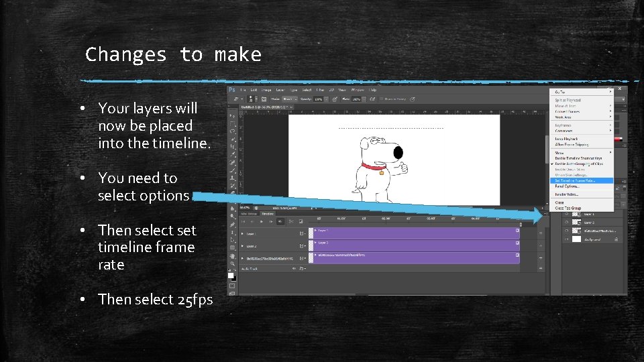644x362 pixels.
Task: Toggle Enable Timeline Shortcut Keys option
Action: pos(582,158)
